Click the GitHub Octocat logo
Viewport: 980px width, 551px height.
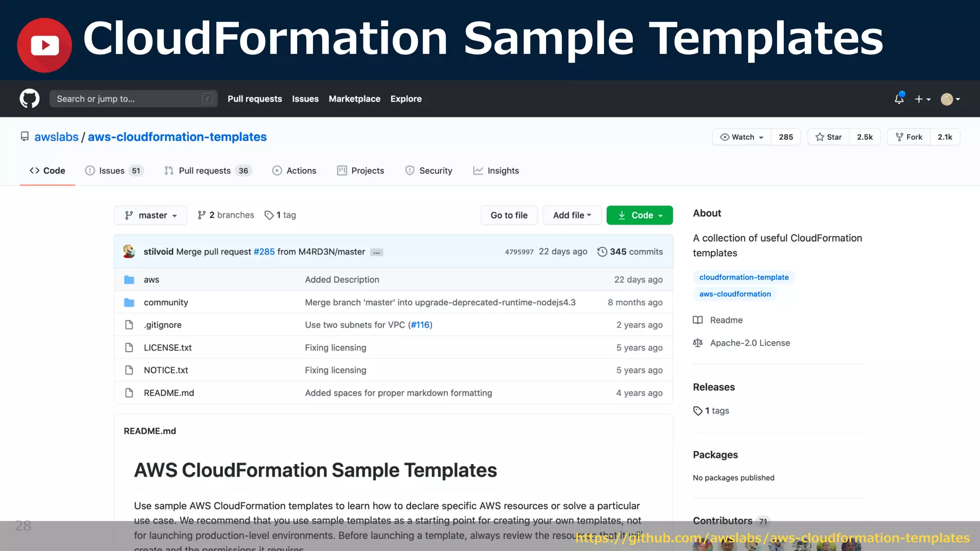pos(29,99)
